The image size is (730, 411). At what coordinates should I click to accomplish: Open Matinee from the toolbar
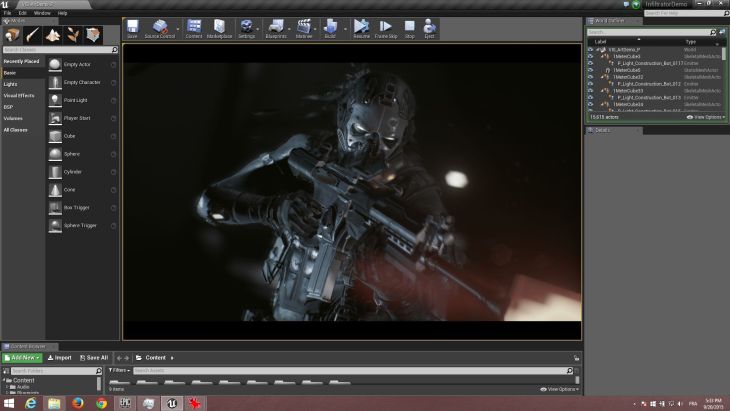304,29
